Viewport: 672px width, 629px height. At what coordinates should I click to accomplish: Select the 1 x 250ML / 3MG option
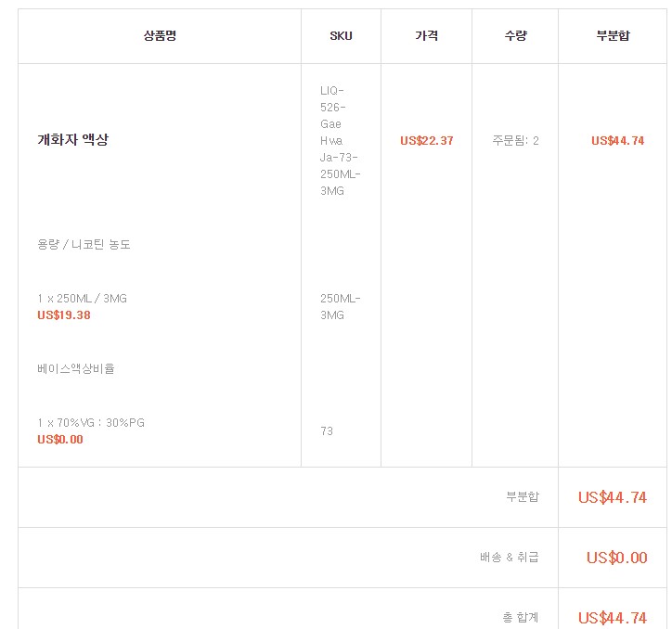[x=82, y=299]
